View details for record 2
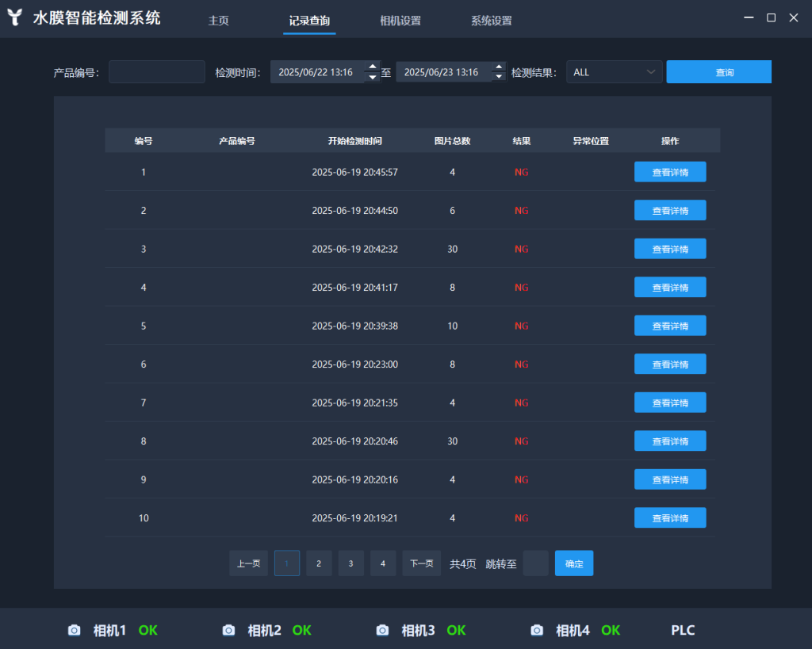 click(x=670, y=210)
